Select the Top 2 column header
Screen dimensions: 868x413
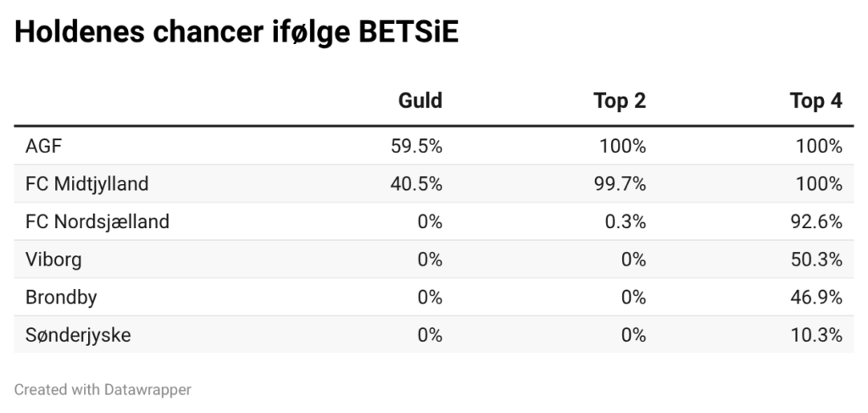click(x=619, y=102)
